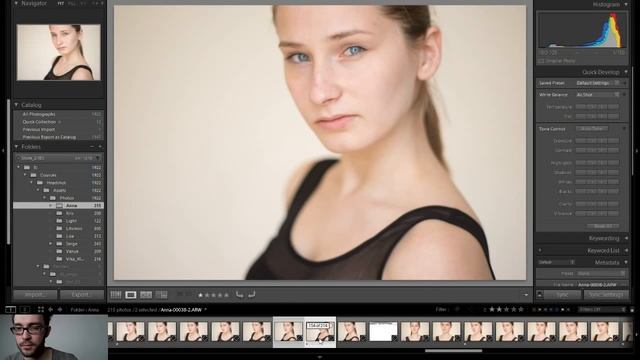Enable Original Photo checkbox under histogram
640x360 pixels.
pos(541,61)
